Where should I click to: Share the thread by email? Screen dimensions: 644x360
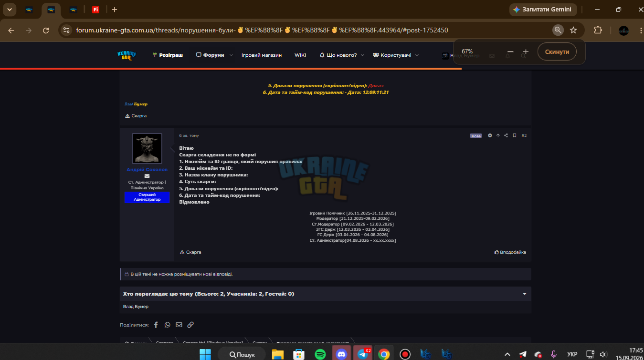(x=179, y=325)
